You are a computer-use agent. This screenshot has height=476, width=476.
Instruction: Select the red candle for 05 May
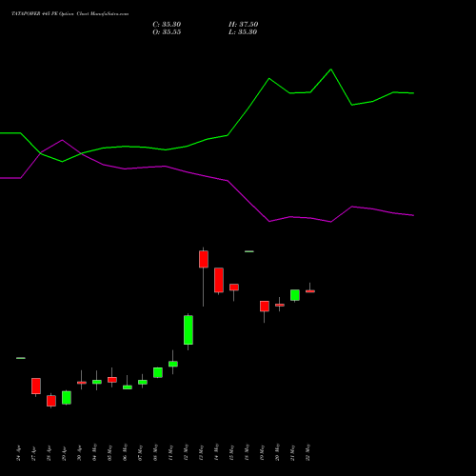point(112,380)
